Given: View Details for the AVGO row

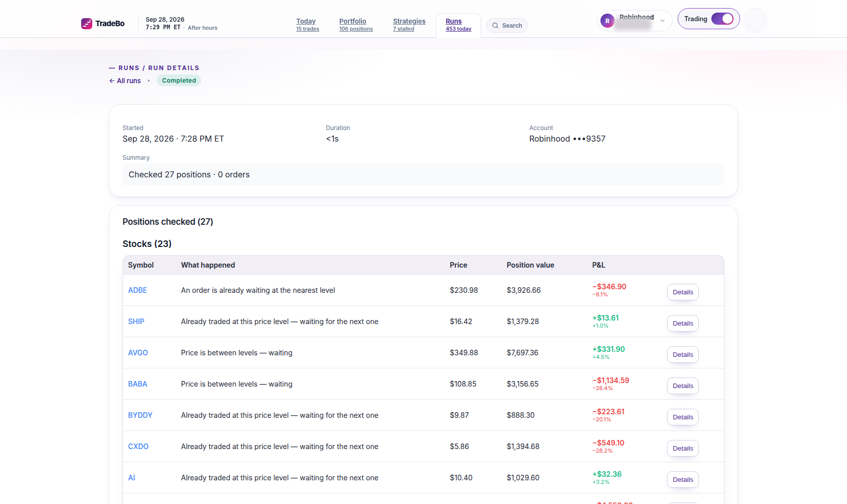Looking at the screenshot, I should [x=683, y=355].
